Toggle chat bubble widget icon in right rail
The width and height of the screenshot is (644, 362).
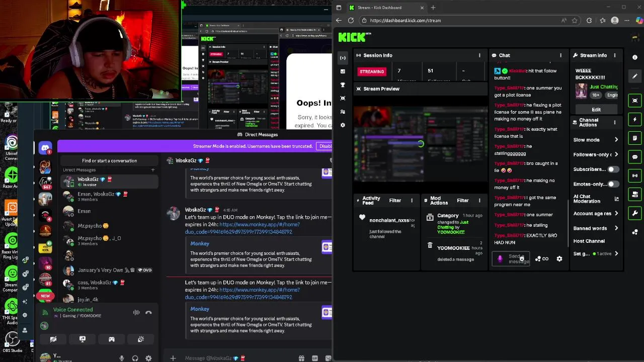click(635, 157)
